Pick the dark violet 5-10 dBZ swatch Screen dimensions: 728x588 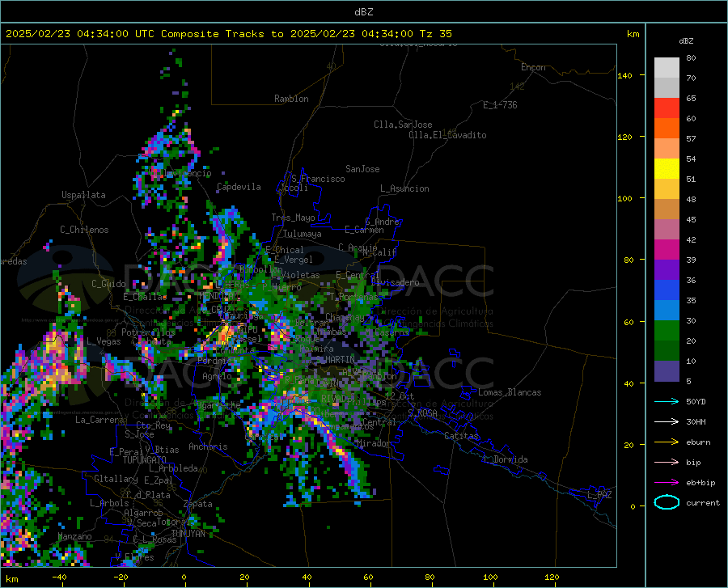pos(667,371)
